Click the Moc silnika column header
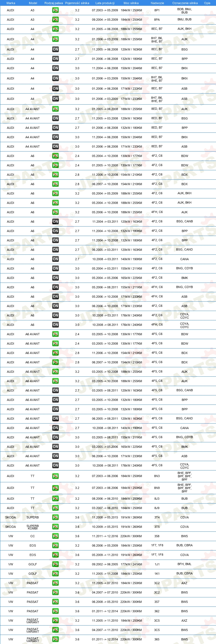The width and height of the screenshot is (216, 644). [x=131, y=3]
